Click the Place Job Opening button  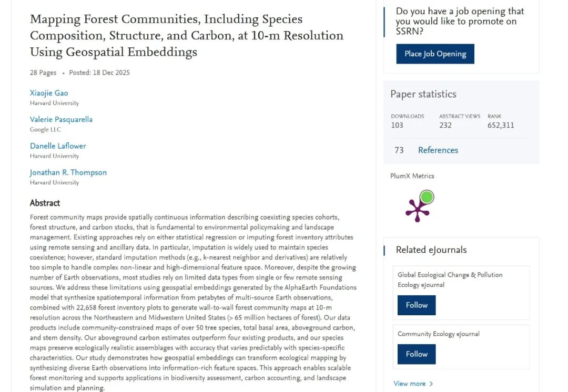(435, 54)
